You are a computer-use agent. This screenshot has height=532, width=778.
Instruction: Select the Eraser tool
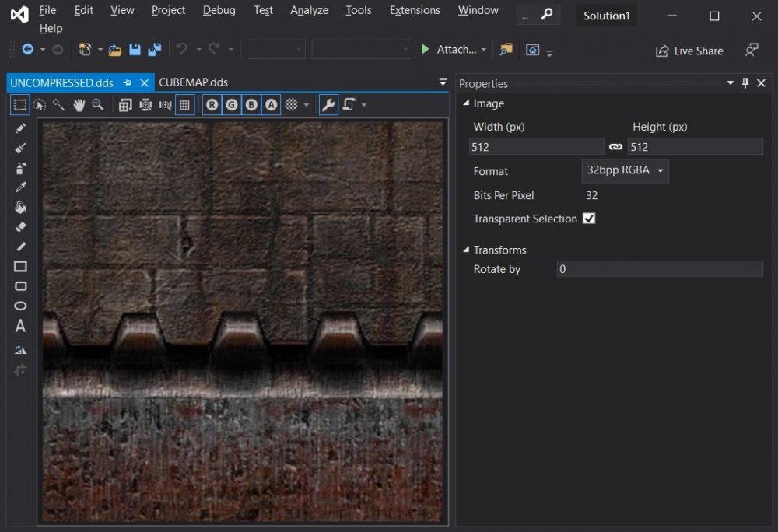[x=20, y=226]
